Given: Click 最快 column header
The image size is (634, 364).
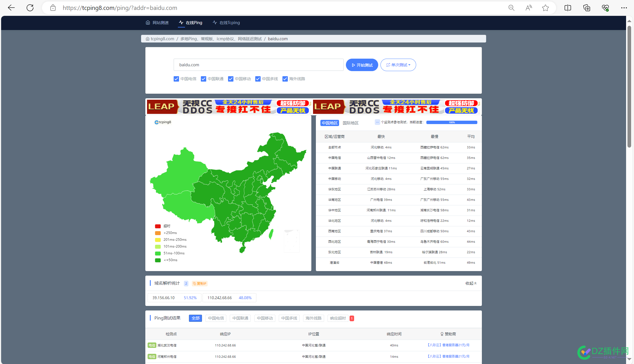Looking at the screenshot, I should tap(381, 137).
